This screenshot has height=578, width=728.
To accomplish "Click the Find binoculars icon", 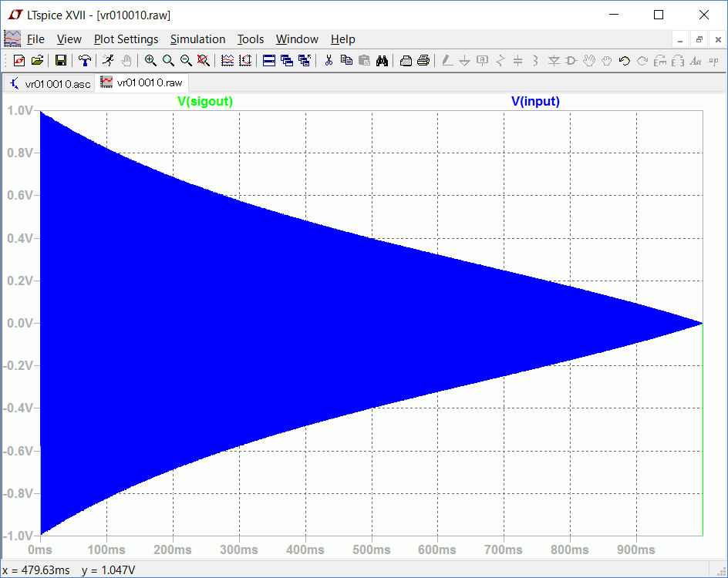I will tap(382, 60).
